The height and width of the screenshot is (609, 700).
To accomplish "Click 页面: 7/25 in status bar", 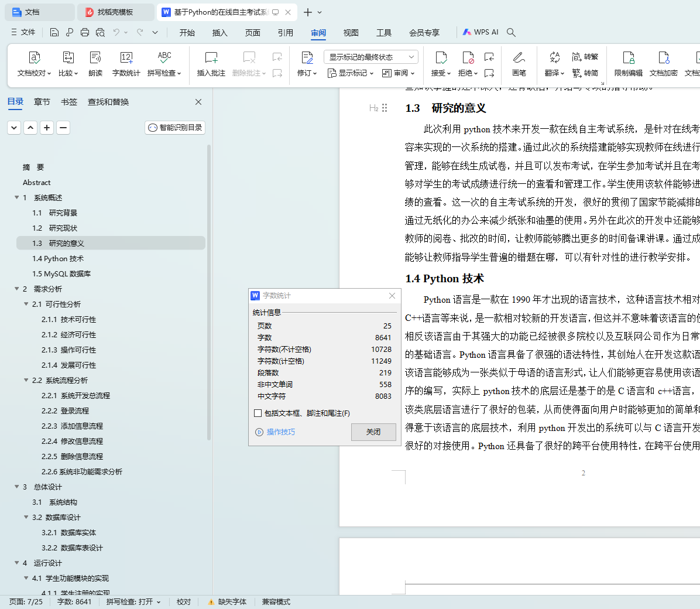I will click(26, 602).
